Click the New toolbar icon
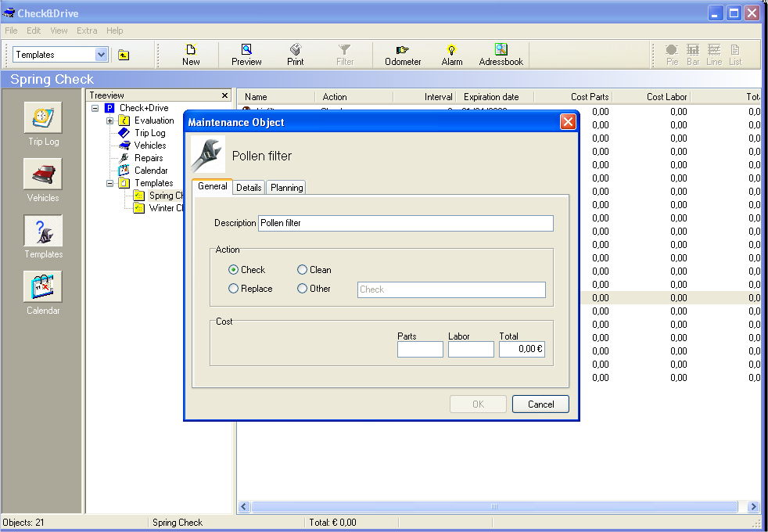The width and height of the screenshot is (768, 532). point(191,55)
